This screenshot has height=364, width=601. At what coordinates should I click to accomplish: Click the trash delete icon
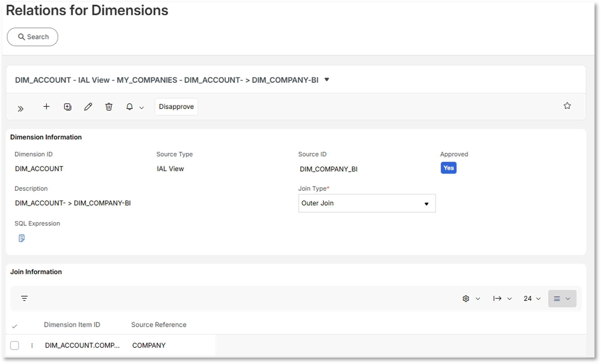click(109, 107)
